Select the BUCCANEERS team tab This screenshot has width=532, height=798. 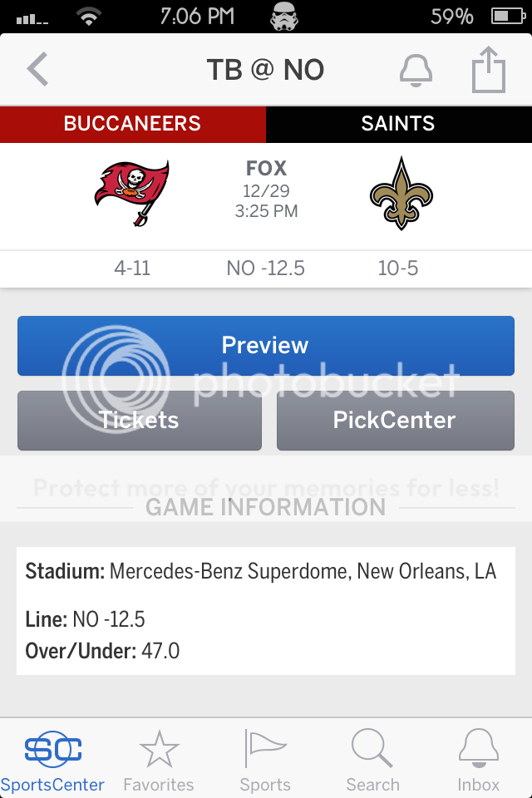133,124
